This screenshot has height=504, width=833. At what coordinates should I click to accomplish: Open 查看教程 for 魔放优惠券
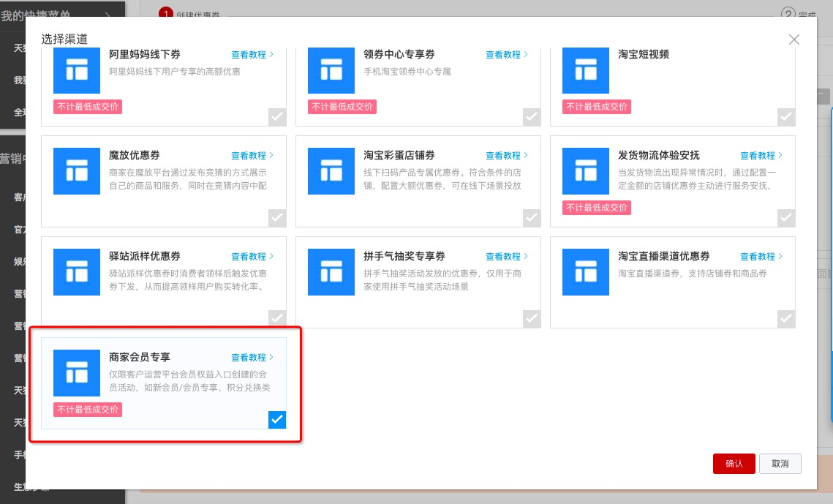pos(252,156)
